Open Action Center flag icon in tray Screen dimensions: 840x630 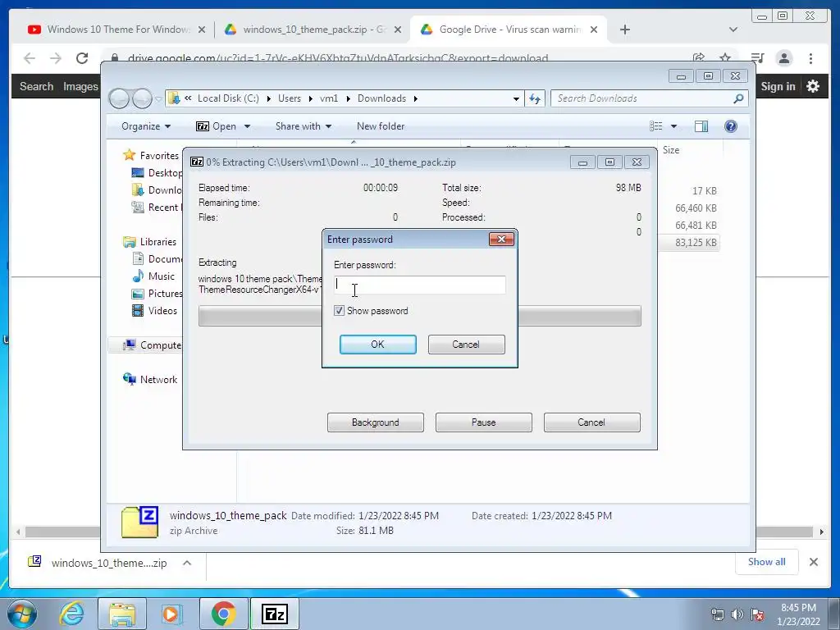[757, 614]
